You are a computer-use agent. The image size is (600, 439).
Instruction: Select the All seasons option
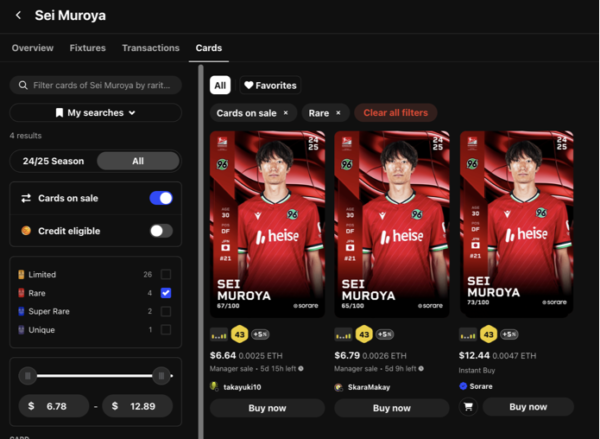coord(138,161)
